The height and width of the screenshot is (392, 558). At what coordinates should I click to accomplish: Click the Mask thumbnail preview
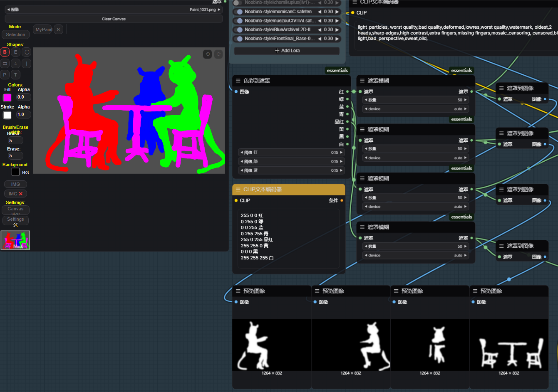[x=15, y=240]
